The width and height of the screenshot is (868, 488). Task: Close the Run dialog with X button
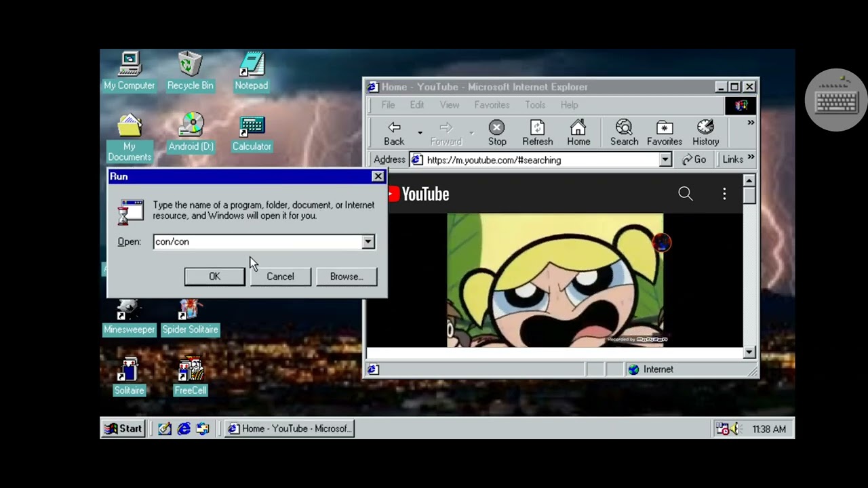click(378, 176)
